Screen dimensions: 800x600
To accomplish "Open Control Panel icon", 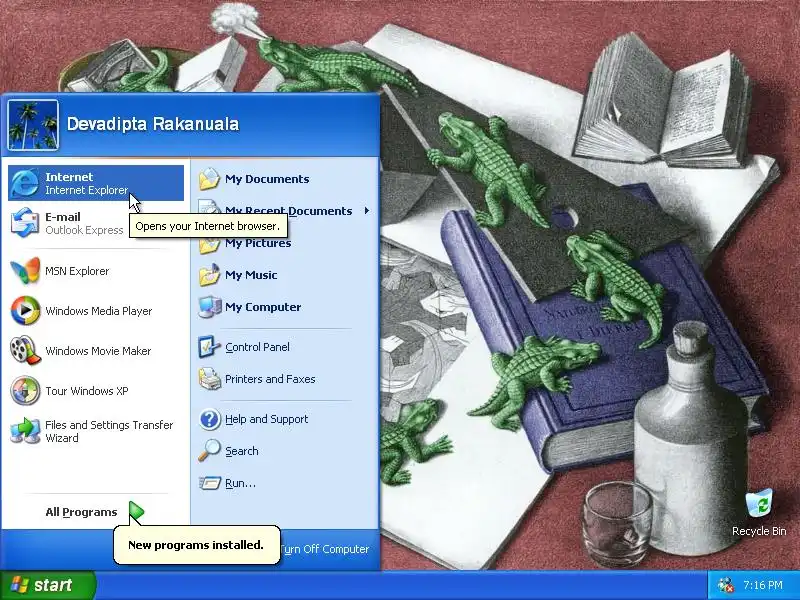I will coord(209,347).
